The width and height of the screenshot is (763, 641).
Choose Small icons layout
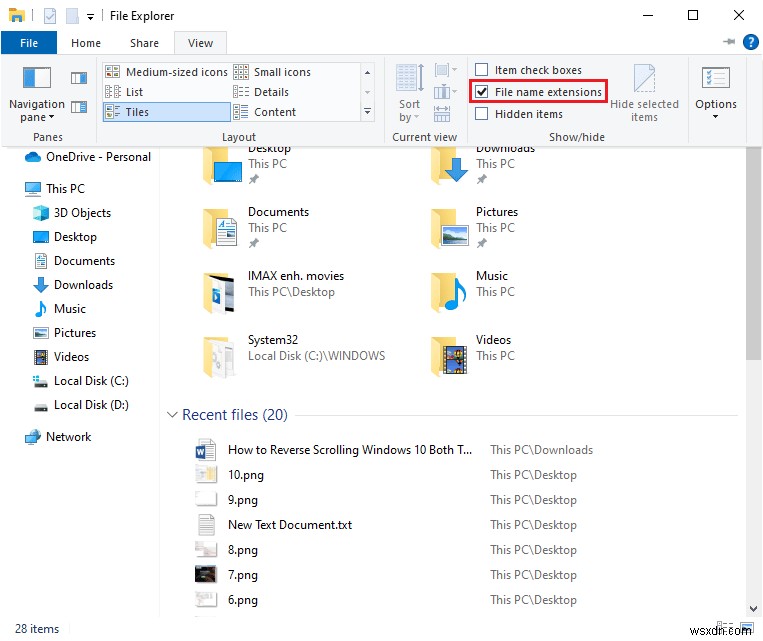click(272, 72)
